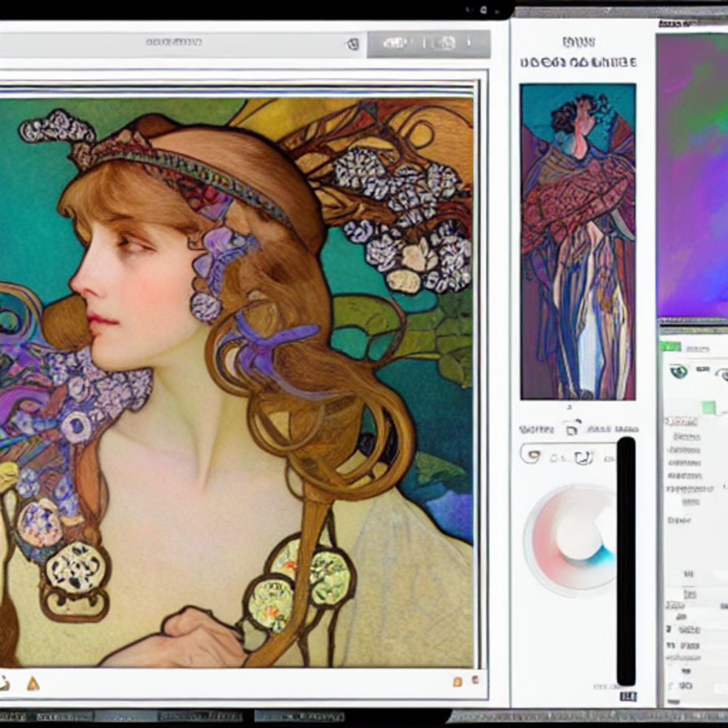
Task: Click the heading text above the dancer thumbnail
Action: [578, 62]
